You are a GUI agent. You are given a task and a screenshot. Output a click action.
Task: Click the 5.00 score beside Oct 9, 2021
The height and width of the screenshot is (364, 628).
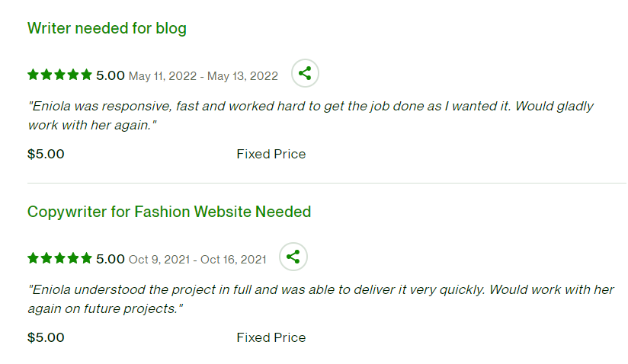tap(111, 259)
